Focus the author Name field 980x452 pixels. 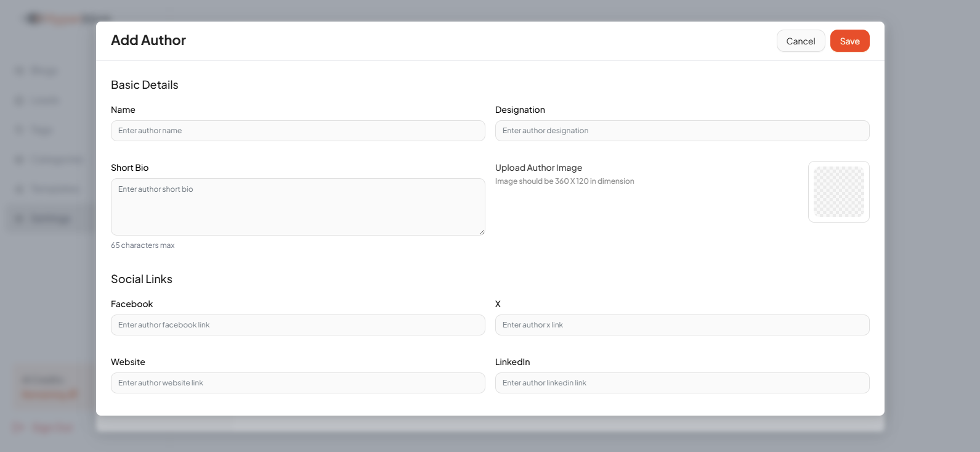[x=298, y=131]
